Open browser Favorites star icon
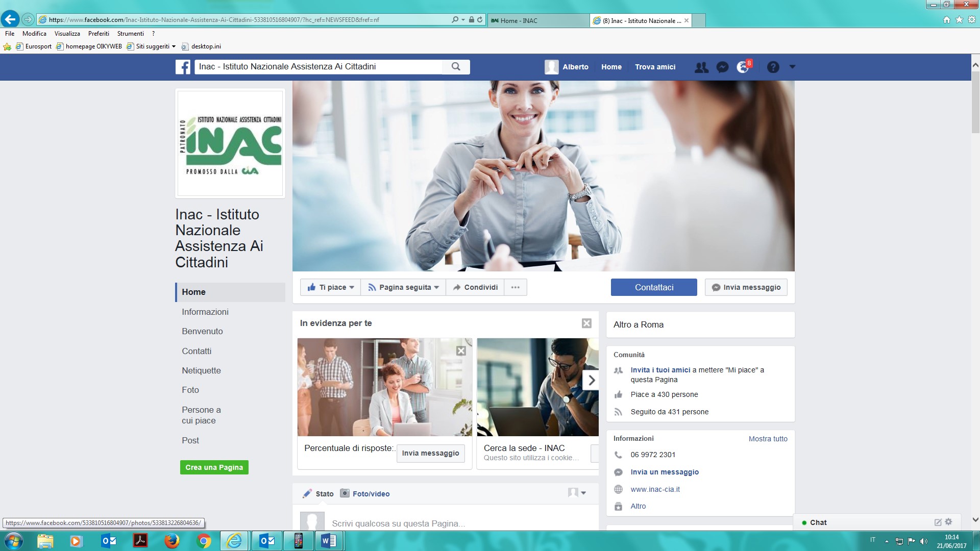Screen dimensions: 980x551 (959, 20)
